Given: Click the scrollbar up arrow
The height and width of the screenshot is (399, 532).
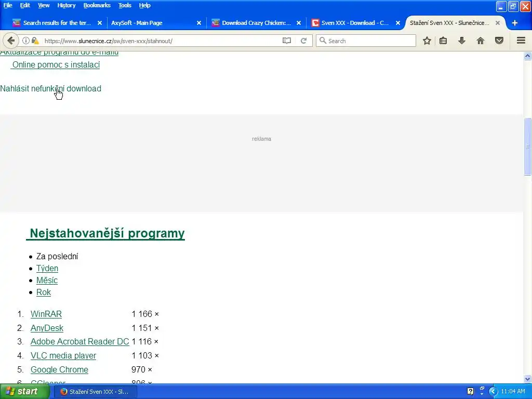Looking at the screenshot, I should 528,56.
